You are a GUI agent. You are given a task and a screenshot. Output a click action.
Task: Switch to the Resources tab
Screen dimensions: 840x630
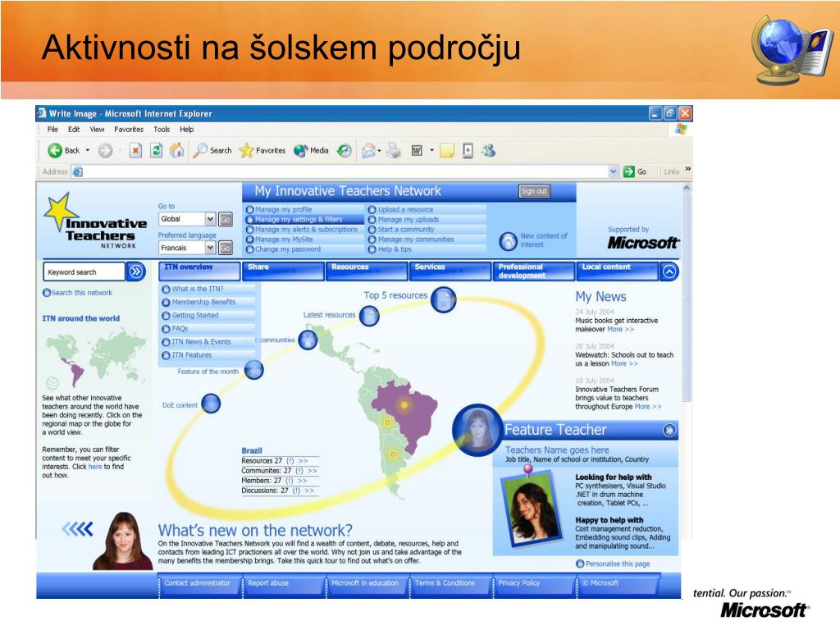[x=367, y=271]
